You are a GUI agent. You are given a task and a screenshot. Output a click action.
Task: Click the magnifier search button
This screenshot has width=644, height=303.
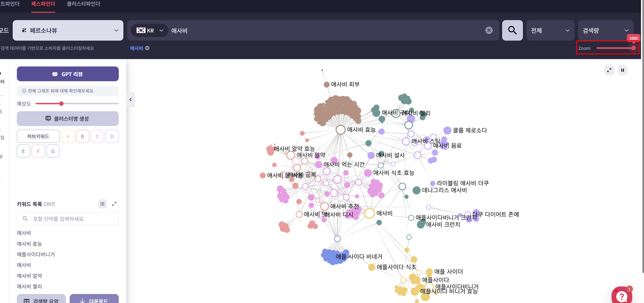point(512,30)
